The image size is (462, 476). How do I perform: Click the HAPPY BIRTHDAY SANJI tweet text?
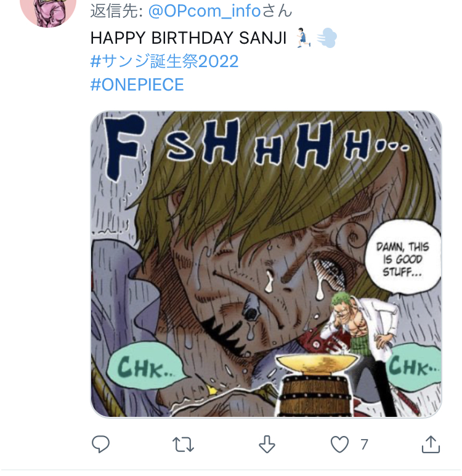tap(188, 38)
